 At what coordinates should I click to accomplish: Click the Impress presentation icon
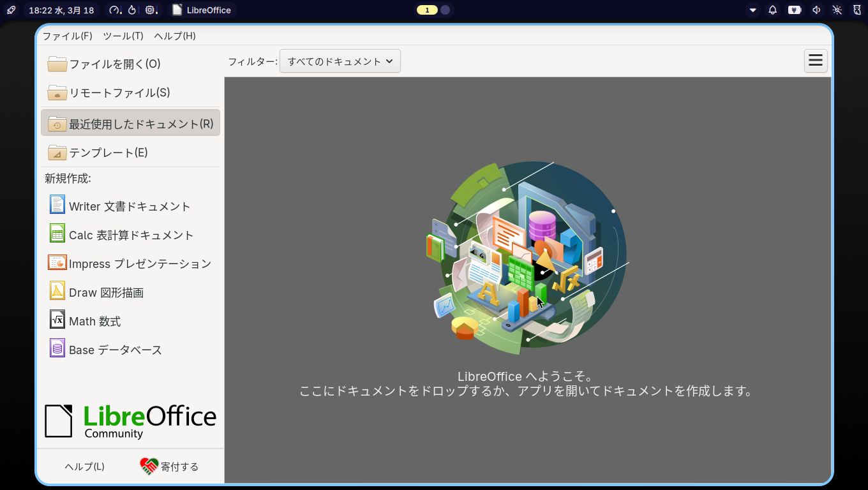click(x=57, y=262)
